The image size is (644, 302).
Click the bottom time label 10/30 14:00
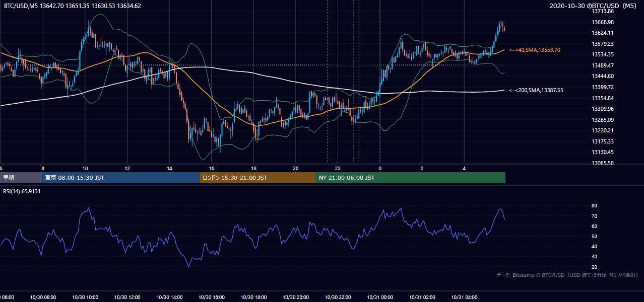coord(169,297)
